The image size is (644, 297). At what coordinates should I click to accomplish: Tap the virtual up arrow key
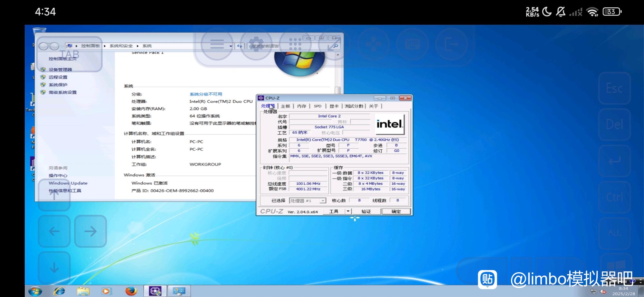tap(54, 195)
